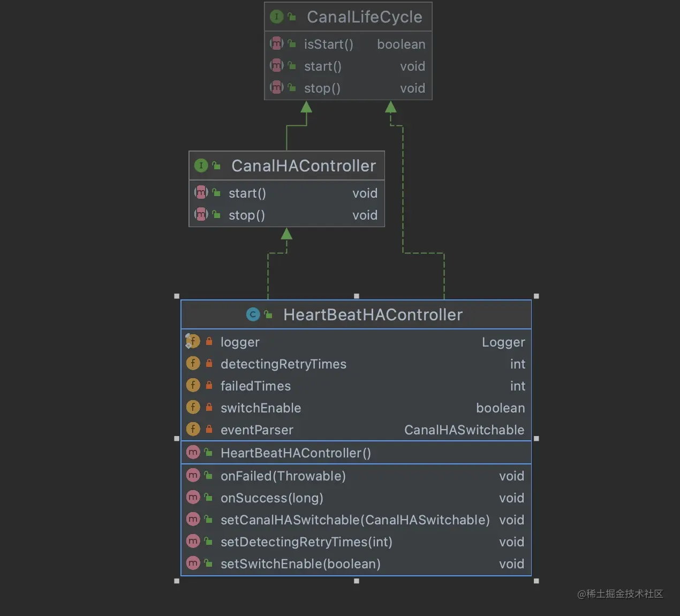Image resolution: width=680 pixels, height=616 pixels.
Task: Click the CanalHASwitchable type of eventParser
Action: coord(464,430)
